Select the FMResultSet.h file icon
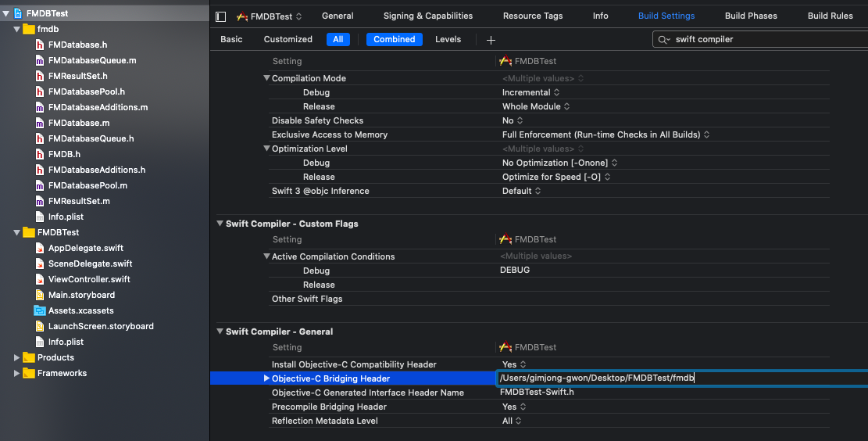The image size is (868, 441). pos(40,76)
